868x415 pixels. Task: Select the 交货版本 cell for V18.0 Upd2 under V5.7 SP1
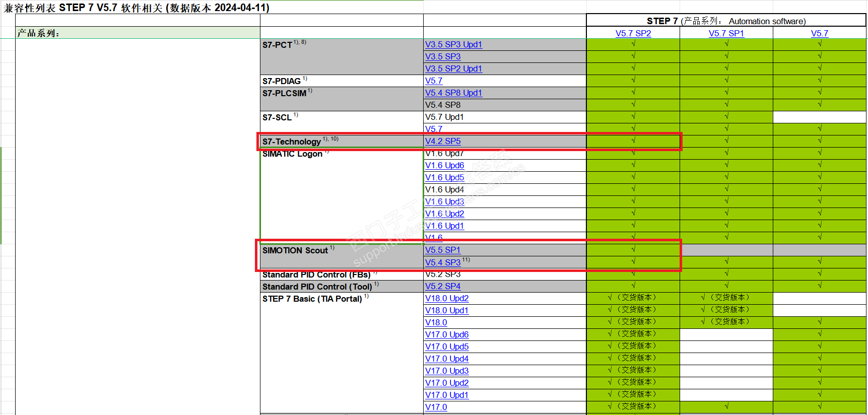(726, 298)
